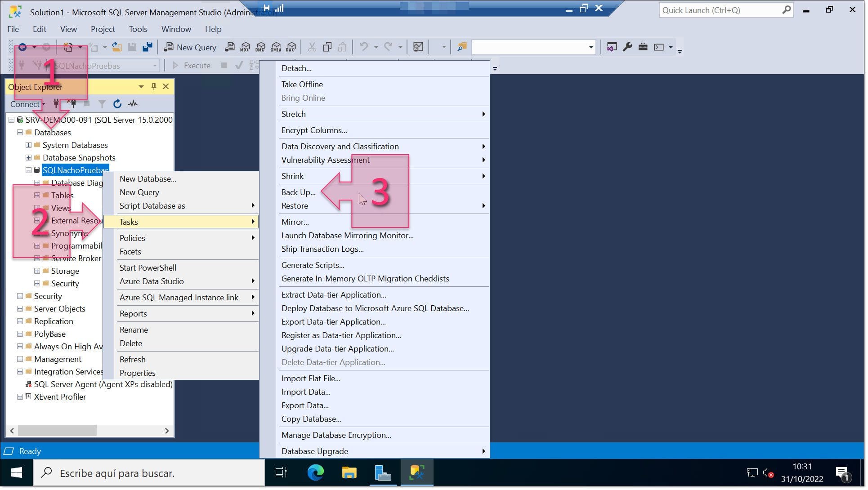
Task: Click the DAX query icon
Action: (291, 47)
